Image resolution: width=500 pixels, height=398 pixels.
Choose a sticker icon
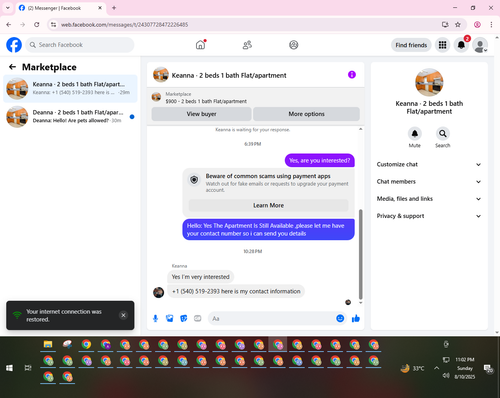[184, 318]
